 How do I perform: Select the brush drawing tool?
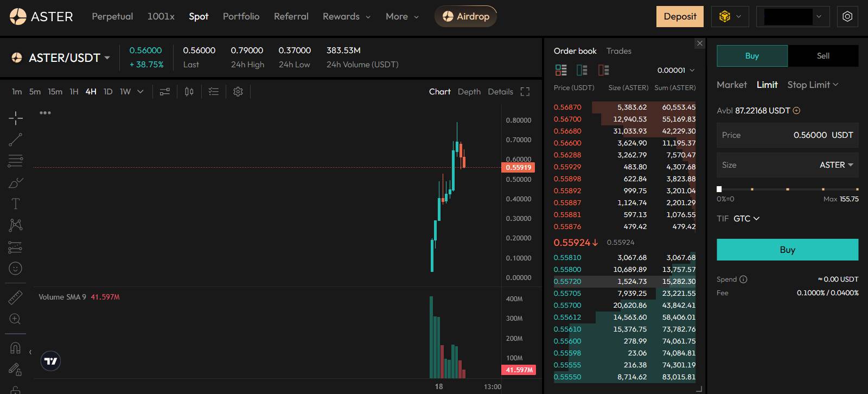point(16,183)
